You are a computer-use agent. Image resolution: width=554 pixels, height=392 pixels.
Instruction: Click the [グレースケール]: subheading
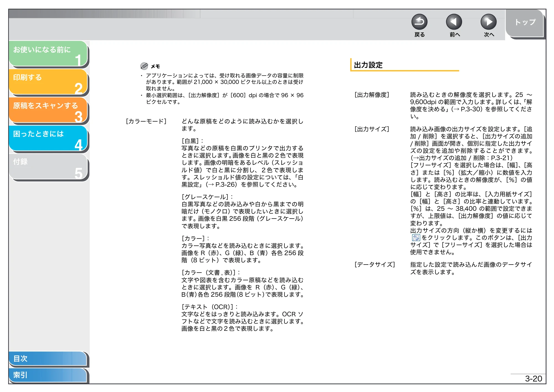pos(207,197)
